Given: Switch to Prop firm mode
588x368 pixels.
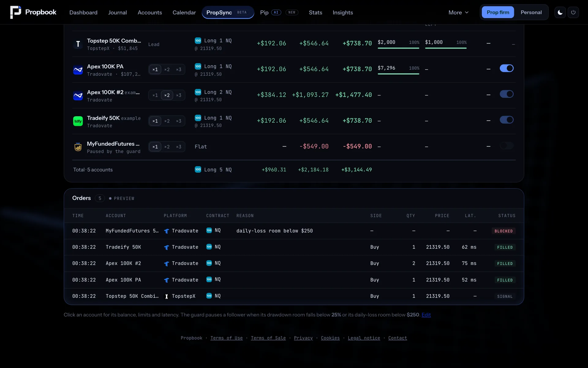Looking at the screenshot, I should coord(498,12).
